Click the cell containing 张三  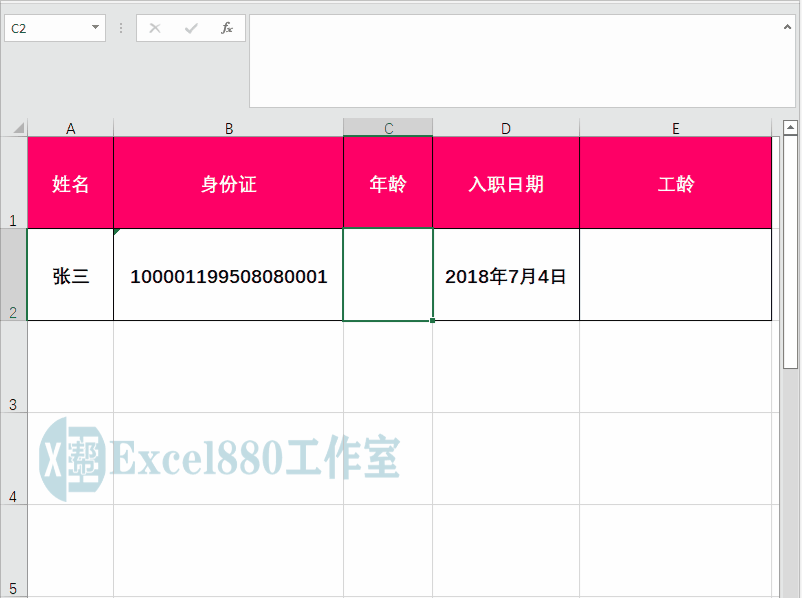(71, 275)
